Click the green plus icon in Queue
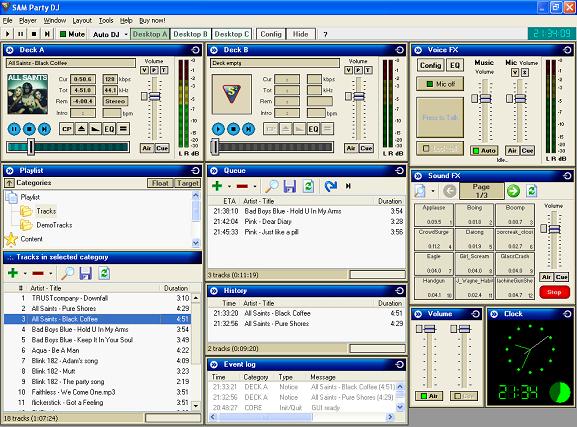Image resolution: width=577 pixels, height=427 pixels. (217, 186)
